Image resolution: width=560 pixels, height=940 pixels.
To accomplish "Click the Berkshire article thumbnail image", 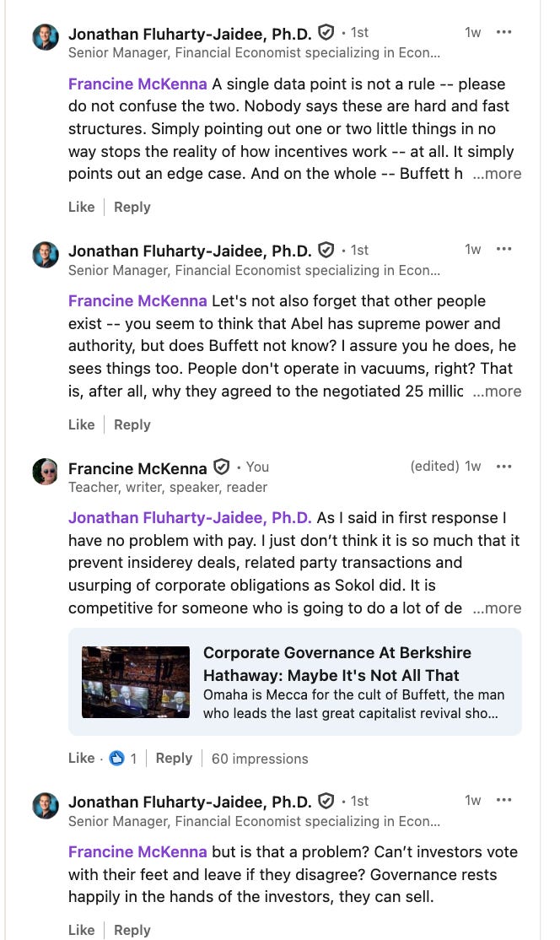I will tap(136, 683).
